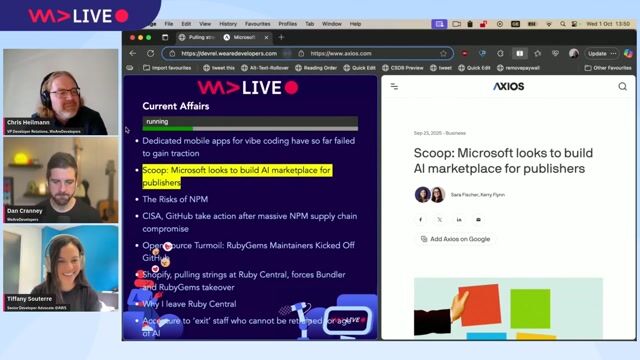Image resolution: width=640 pixels, height=360 pixels.
Task: Open the Edit menu
Action: pyautogui.click(x=186, y=24)
